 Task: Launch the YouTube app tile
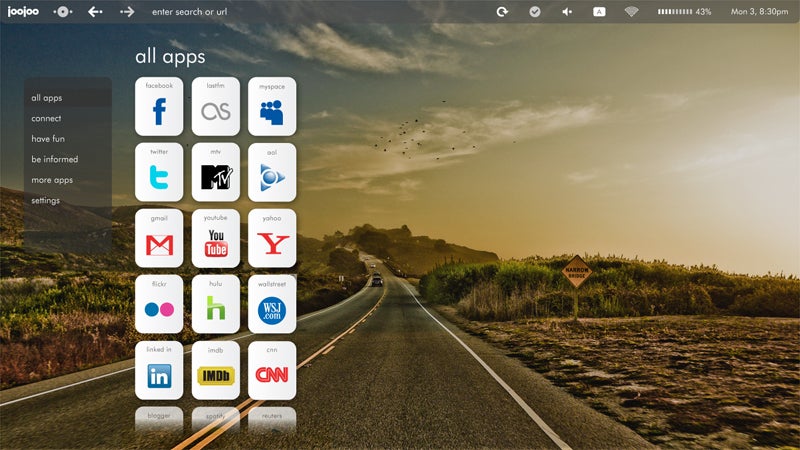tap(216, 238)
